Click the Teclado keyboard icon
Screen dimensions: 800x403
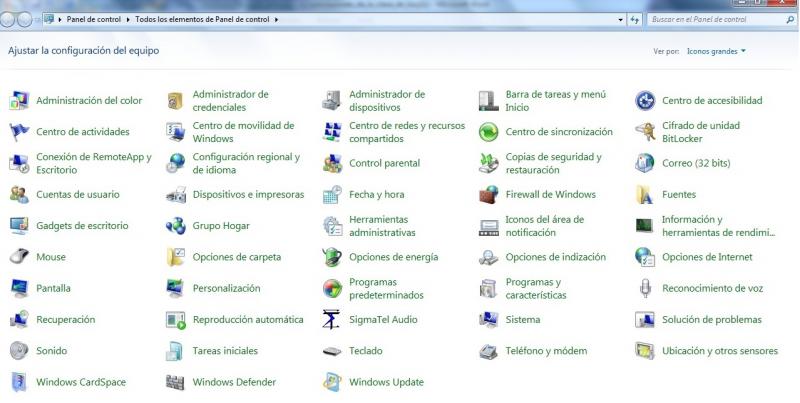coord(332,351)
